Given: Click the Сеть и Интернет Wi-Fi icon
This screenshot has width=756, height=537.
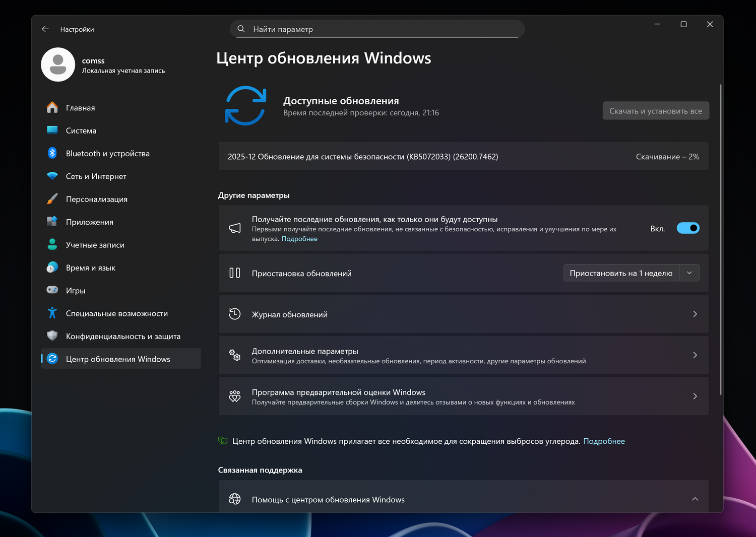Looking at the screenshot, I should pyautogui.click(x=52, y=176).
